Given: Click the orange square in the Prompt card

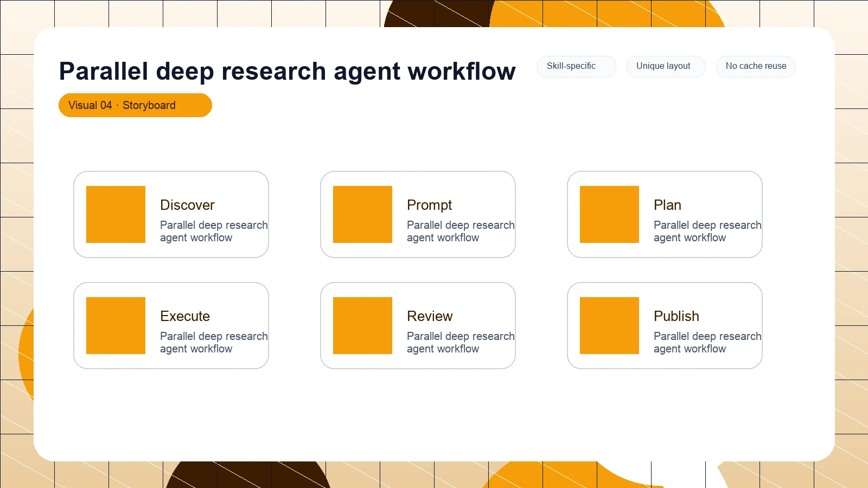Looking at the screenshot, I should click(362, 214).
